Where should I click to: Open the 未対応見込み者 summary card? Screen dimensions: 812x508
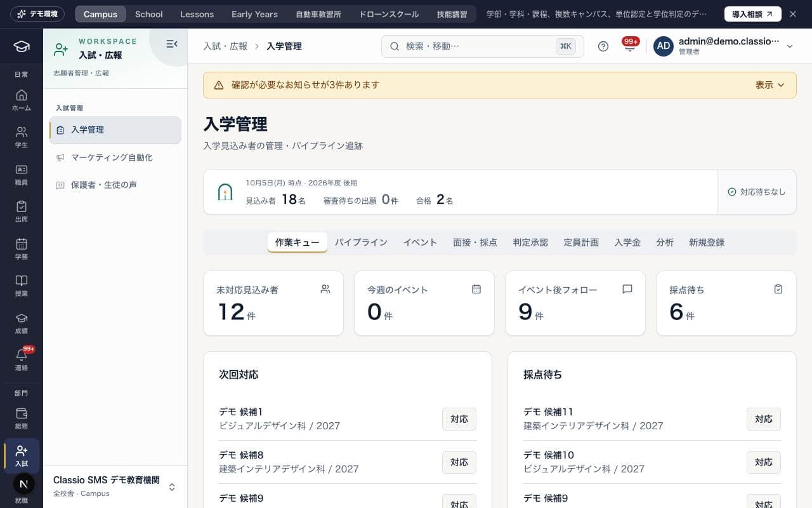273,304
